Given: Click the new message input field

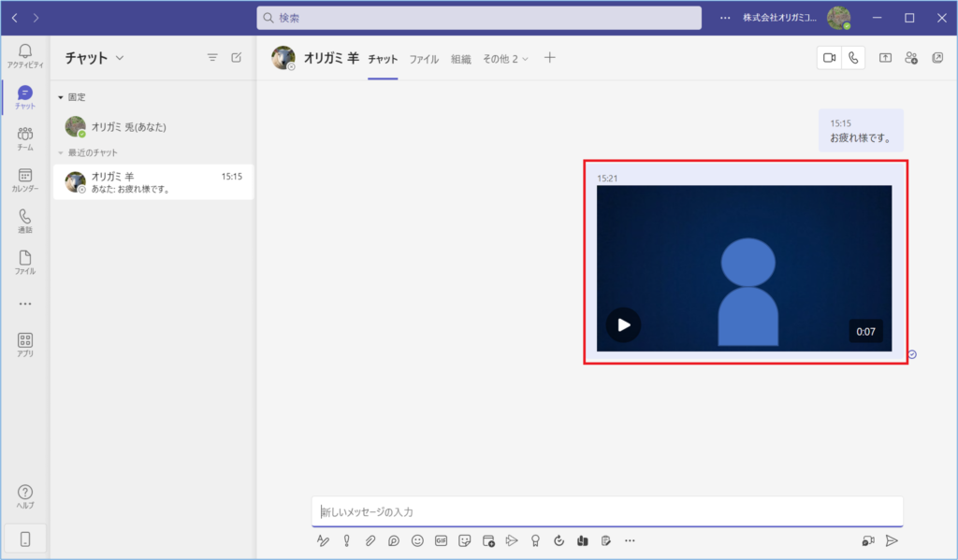Looking at the screenshot, I should tap(606, 511).
